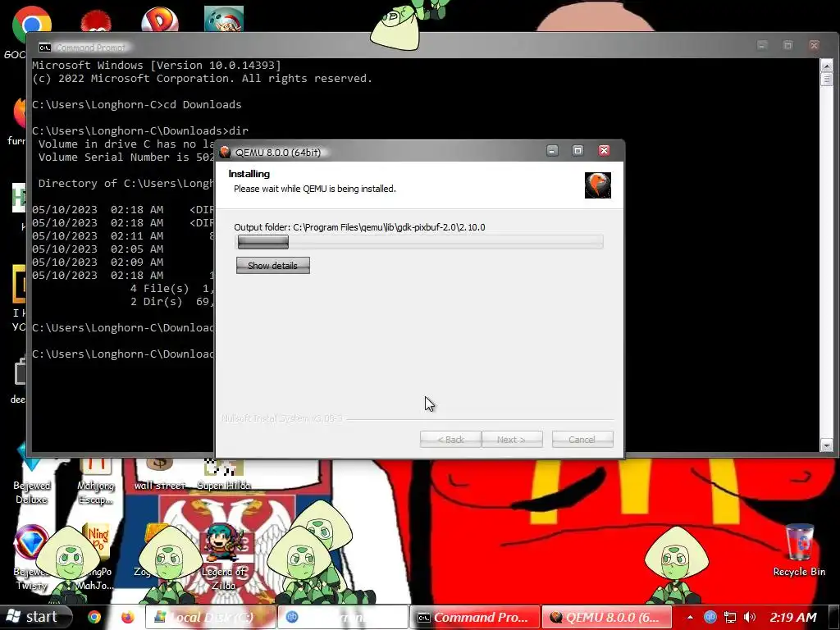The width and height of the screenshot is (840, 630).
Task: Click the Show details button
Action: (x=272, y=265)
